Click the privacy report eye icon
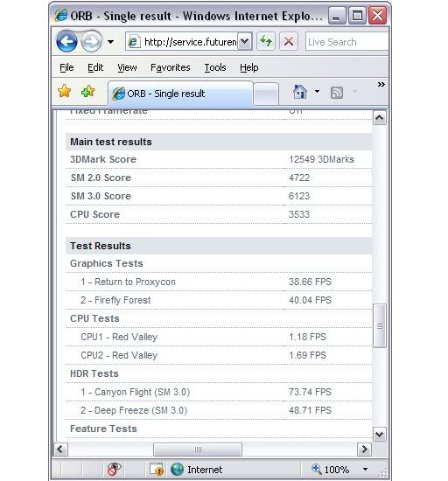This screenshot has width=448, height=481. 114,469
